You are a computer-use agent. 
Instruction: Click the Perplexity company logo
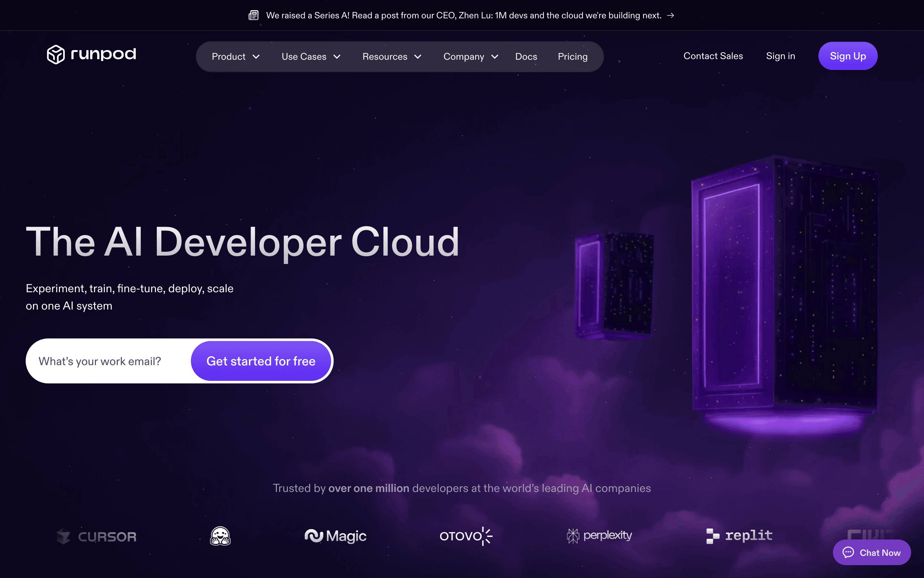(599, 536)
